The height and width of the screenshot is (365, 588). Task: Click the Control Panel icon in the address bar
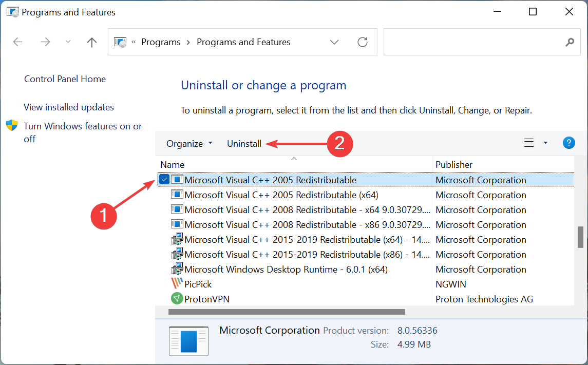pyautogui.click(x=120, y=42)
